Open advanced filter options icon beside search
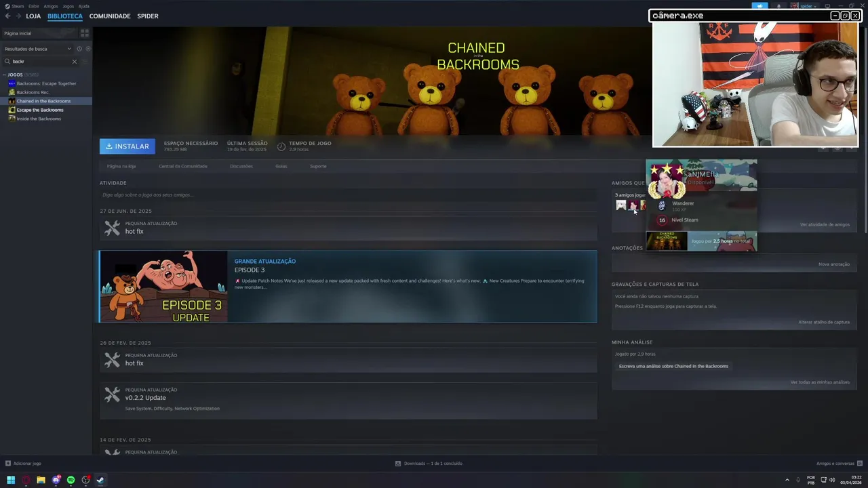Image resolution: width=868 pixels, height=488 pixels. 85,62
